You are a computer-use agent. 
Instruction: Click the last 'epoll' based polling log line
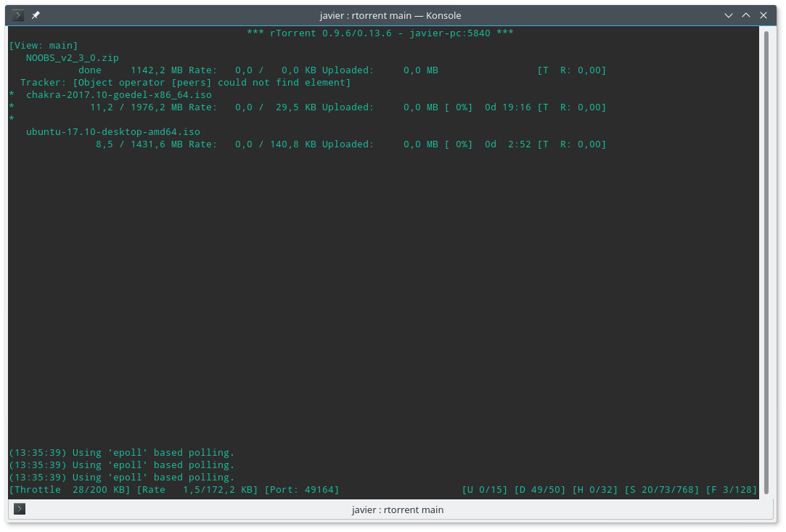pyautogui.click(x=122, y=478)
